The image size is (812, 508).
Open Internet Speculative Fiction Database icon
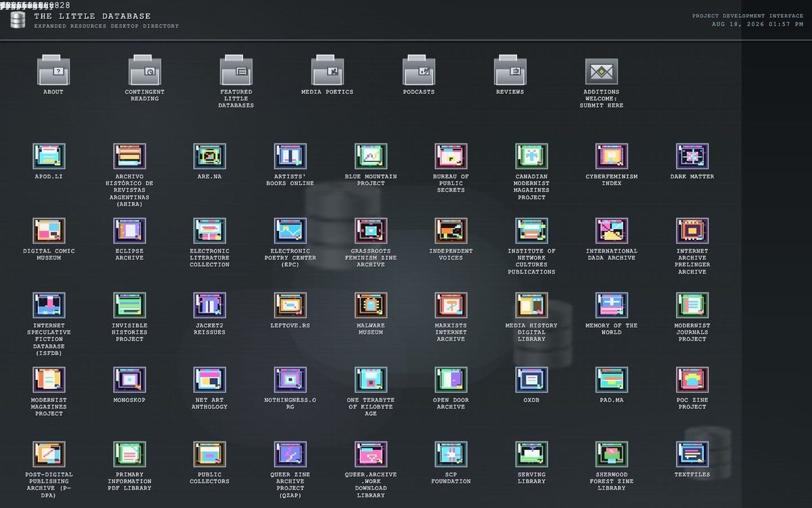click(49, 305)
